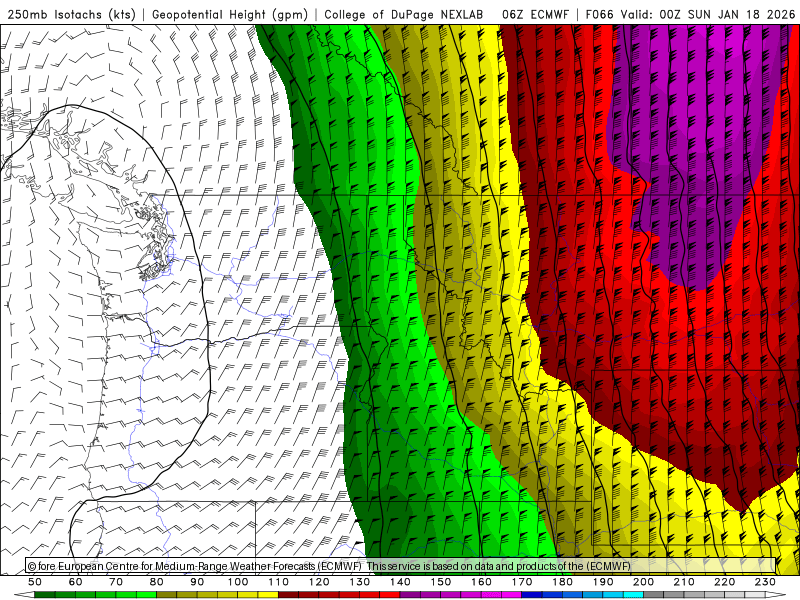Click the 170 value on the color scale
The height and width of the screenshot is (600, 800).
coord(522,582)
